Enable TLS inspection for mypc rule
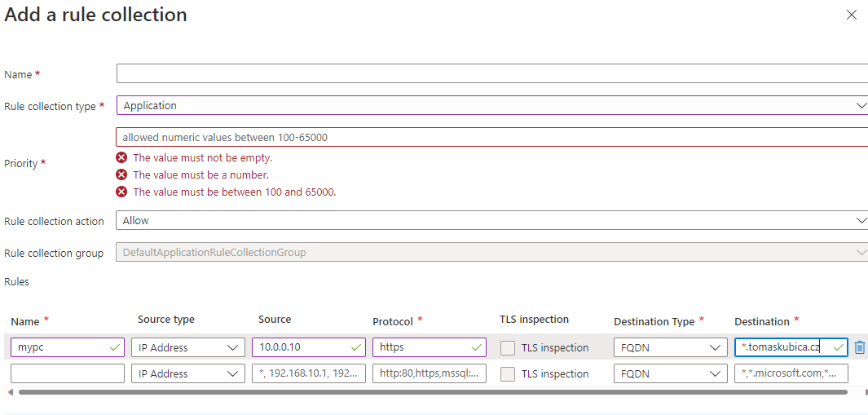This screenshot has width=868, height=415. click(508, 348)
